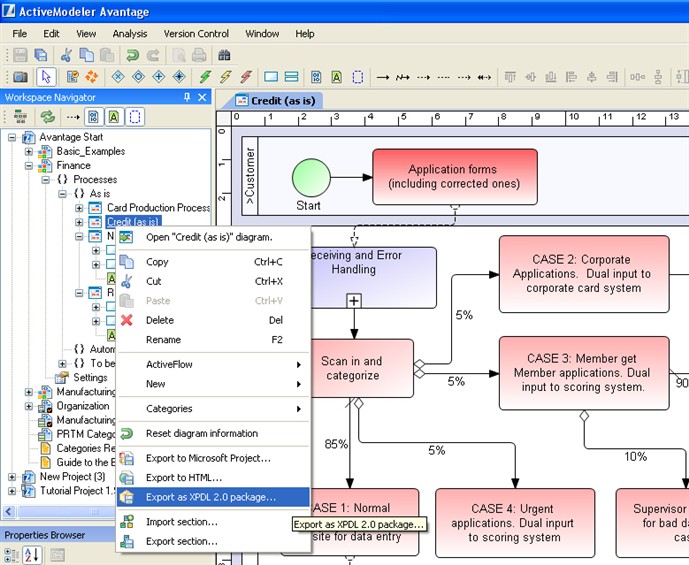This screenshot has height=565, width=689.
Task: Open the Categories submenu
Action: pyautogui.click(x=214, y=409)
